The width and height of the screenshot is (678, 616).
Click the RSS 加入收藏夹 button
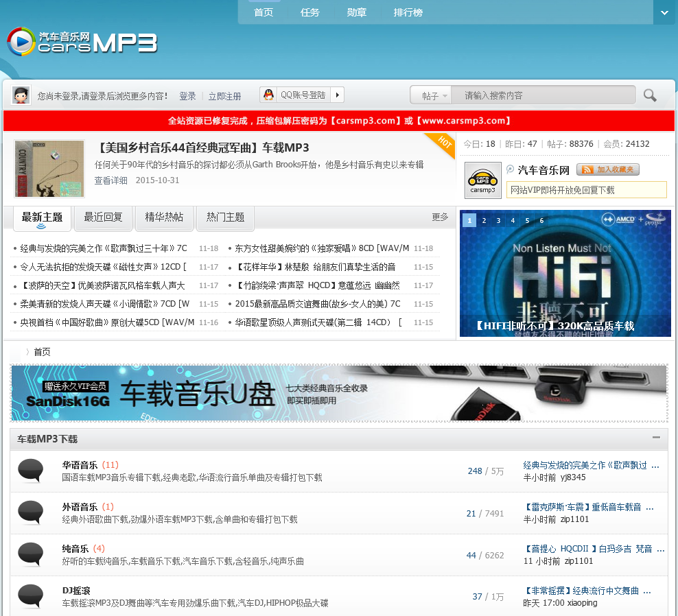coord(607,169)
